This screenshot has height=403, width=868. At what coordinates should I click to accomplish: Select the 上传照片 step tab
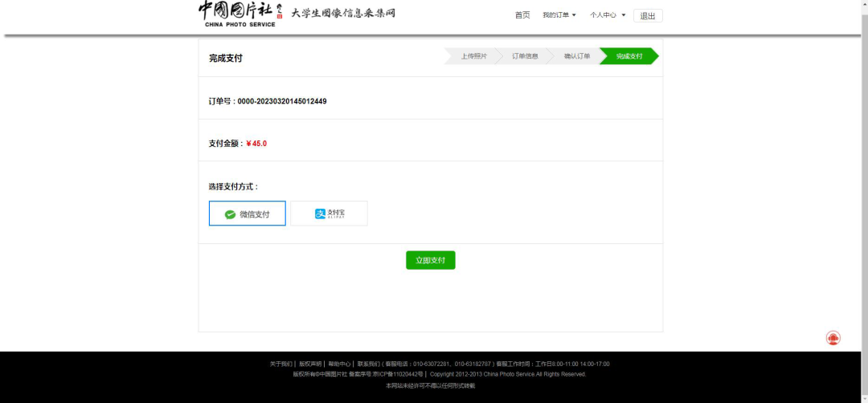coord(473,56)
